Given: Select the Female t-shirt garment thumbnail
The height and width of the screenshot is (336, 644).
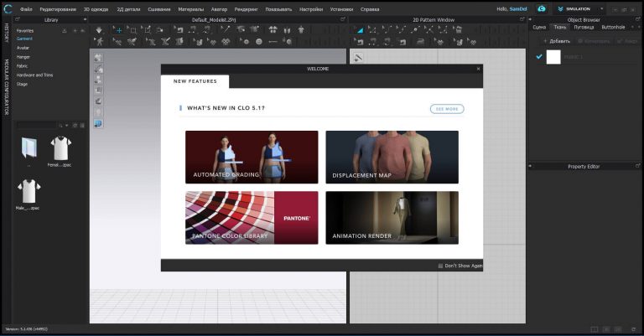Looking at the screenshot, I should click(60, 148).
